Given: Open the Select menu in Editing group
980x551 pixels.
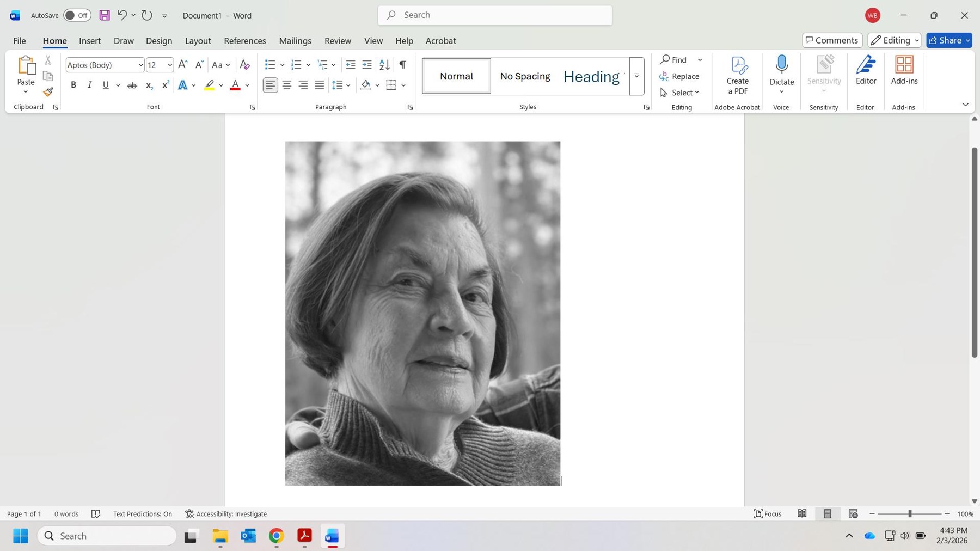Looking at the screenshot, I should (681, 92).
